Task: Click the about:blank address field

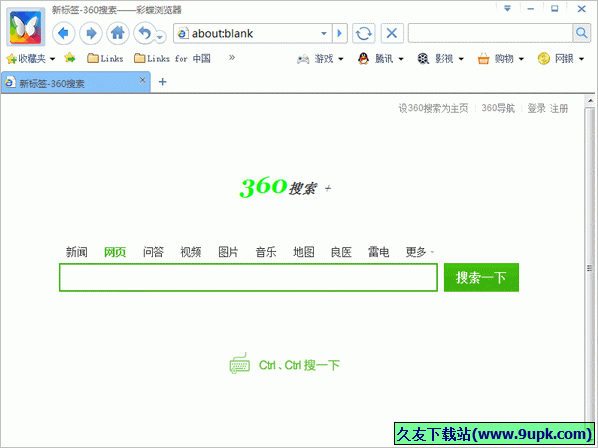Action: [252, 34]
